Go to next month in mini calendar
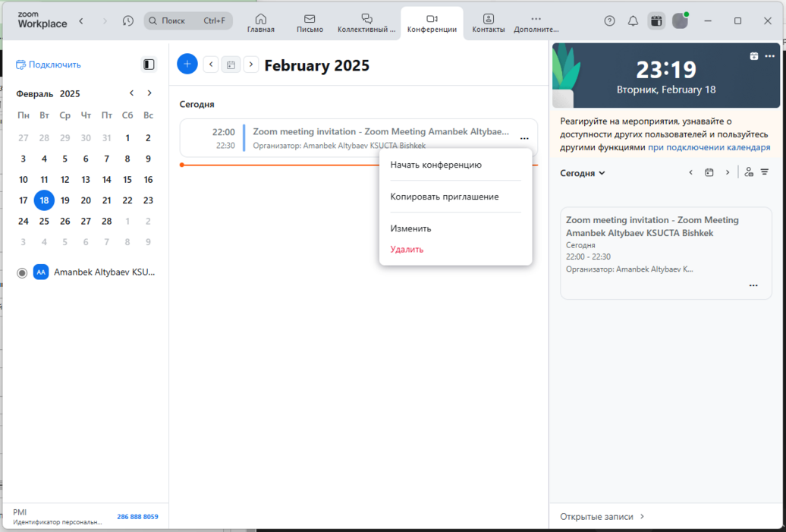 coord(149,93)
